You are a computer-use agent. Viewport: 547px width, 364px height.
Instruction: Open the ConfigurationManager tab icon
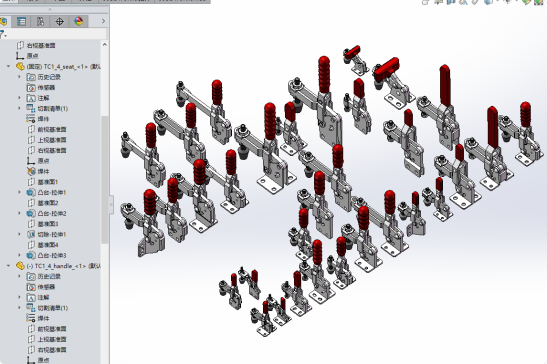[x=40, y=22]
